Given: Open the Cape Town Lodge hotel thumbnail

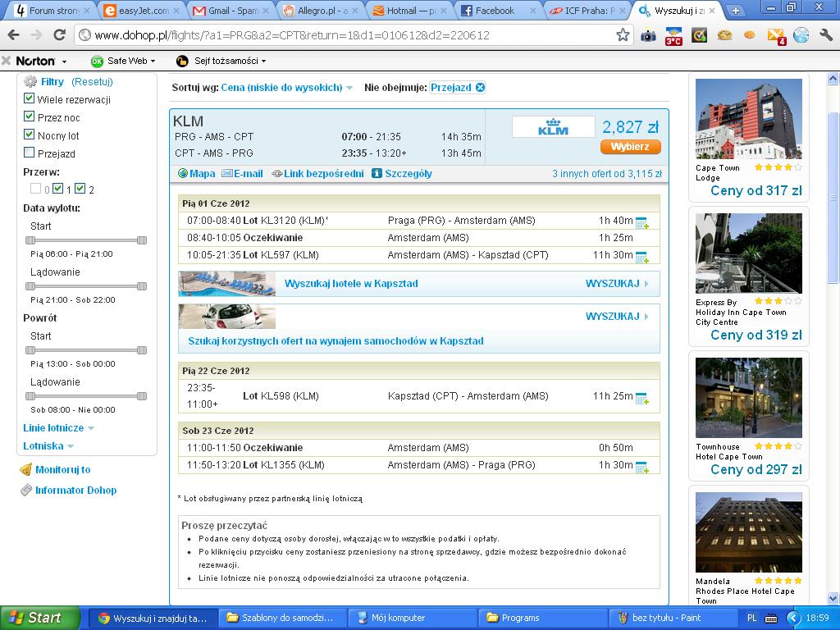Looking at the screenshot, I should (748, 119).
